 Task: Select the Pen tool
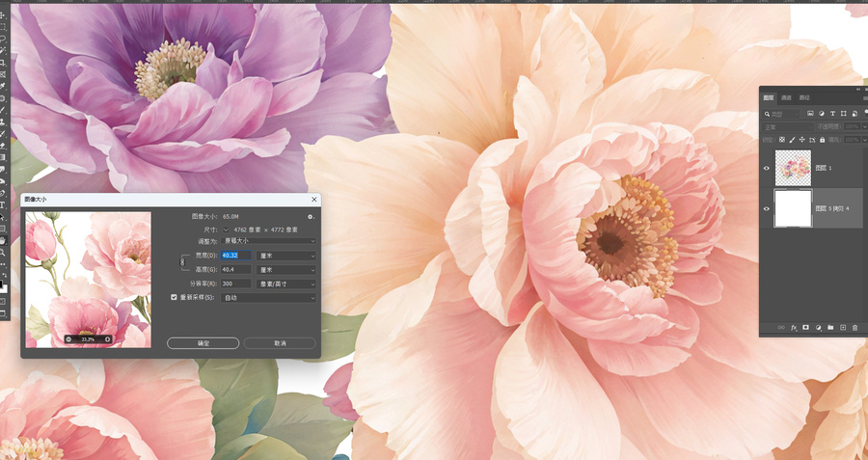point(3,193)
